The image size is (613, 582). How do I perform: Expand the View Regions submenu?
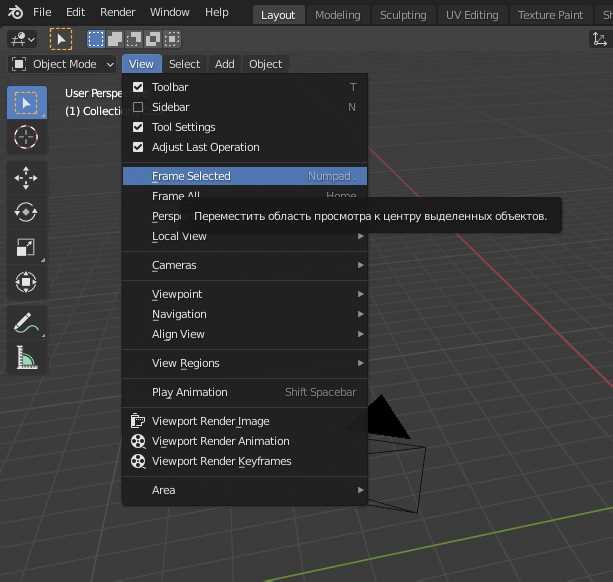tap(245, 363)
